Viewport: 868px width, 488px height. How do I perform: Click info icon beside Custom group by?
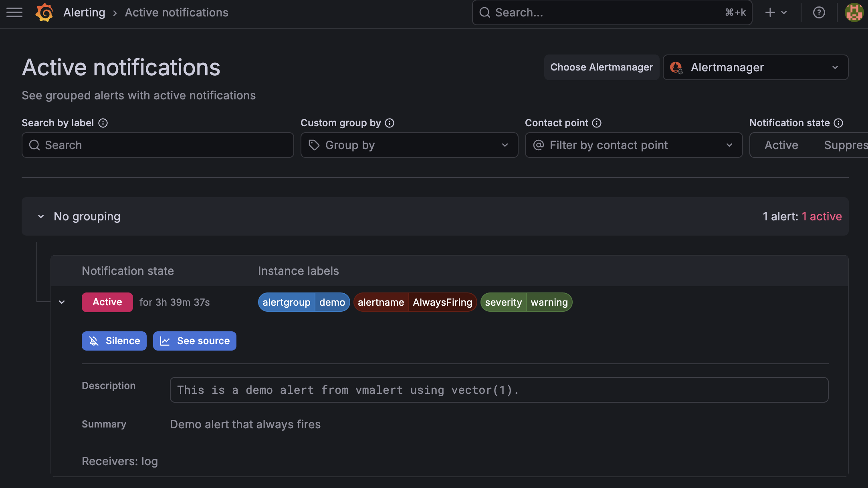[390, 123]
